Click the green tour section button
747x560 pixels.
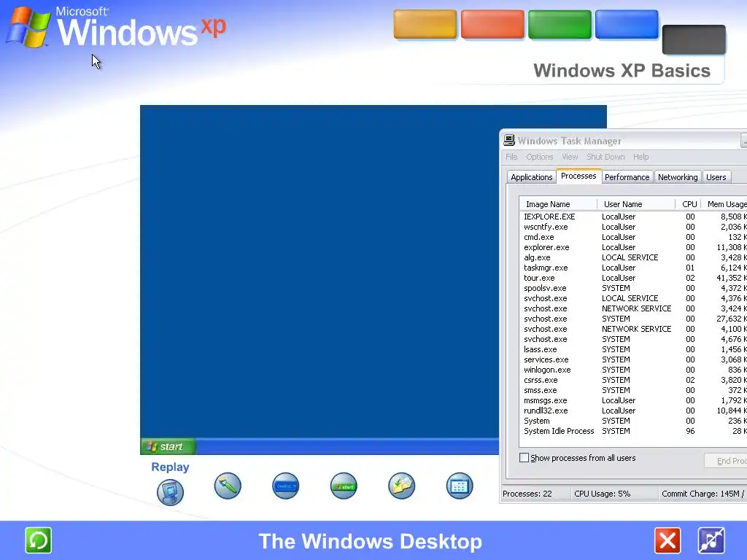click(x=560, y=24)
